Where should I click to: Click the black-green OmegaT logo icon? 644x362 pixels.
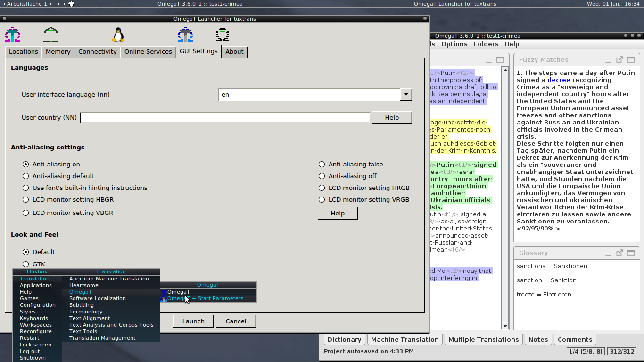pos(223,35)
